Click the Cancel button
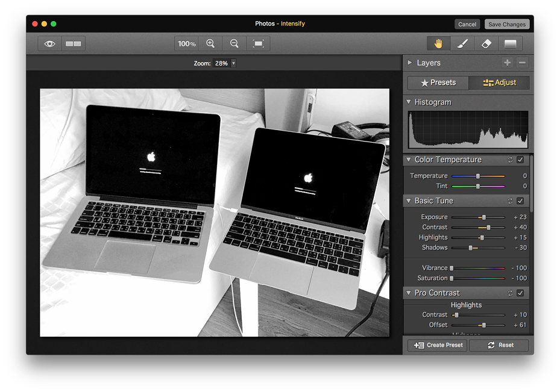This screenshot has height=392, width=560. point(467,24)
